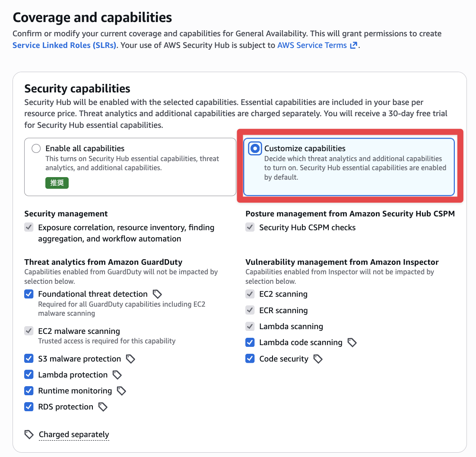Image resolution: width=476 pixels, height=457 pixels.
Task: Uncheck Foundational threat detection checkbox
Action: click(x=29, y=294)
